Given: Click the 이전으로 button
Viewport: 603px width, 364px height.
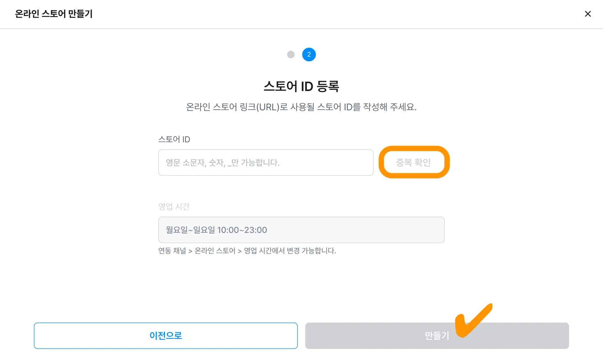Looking at the screenshot, I should point(166,336).
